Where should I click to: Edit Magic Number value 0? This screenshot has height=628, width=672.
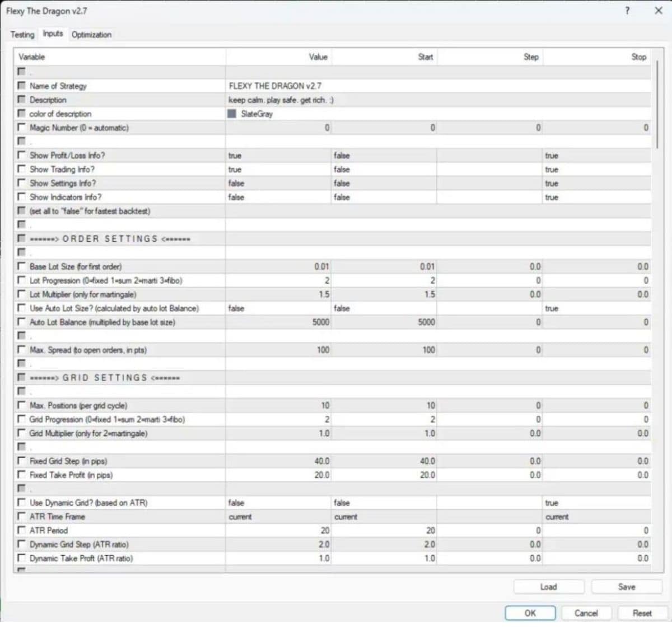[278, 128]
